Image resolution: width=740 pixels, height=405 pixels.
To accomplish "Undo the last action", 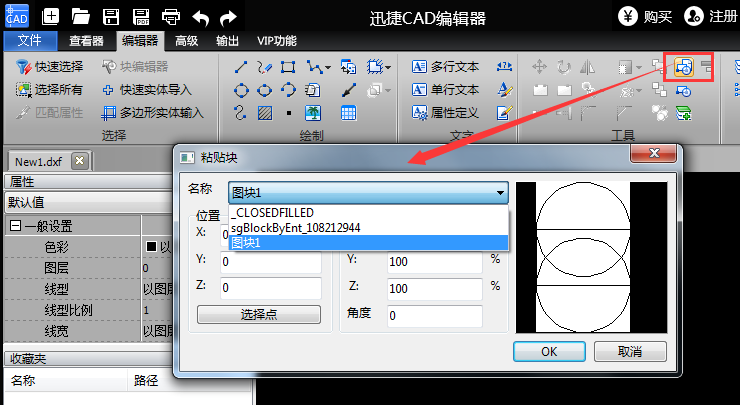I will [201, 18].
